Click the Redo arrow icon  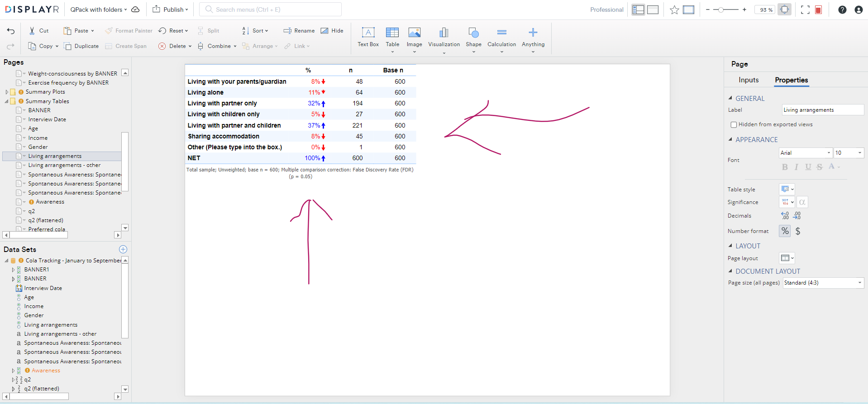(11, 46)
